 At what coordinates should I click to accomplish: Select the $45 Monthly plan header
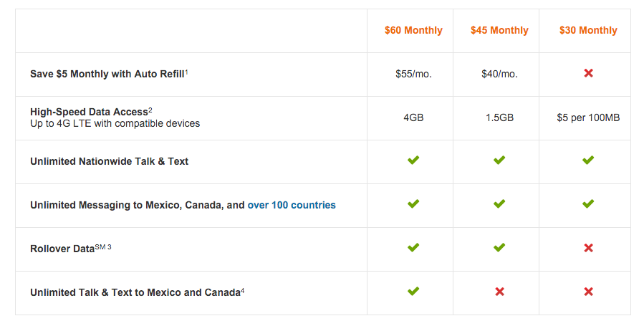pyautogui.click(x=499, y=30)
